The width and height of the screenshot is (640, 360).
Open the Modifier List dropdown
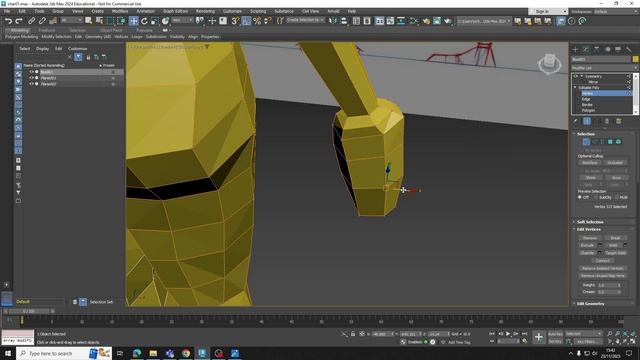[x=604, y=68]
